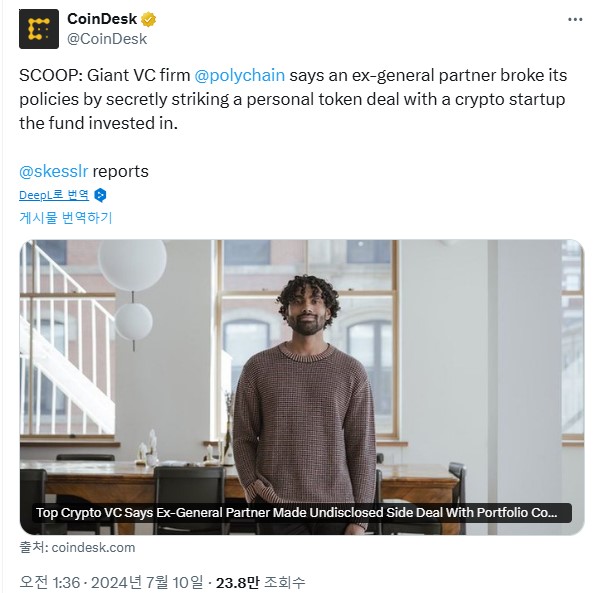The image size is (601, 593).
Task: Click the gold verified badge next to CoinDesk
Action: (x=149, y=19)
